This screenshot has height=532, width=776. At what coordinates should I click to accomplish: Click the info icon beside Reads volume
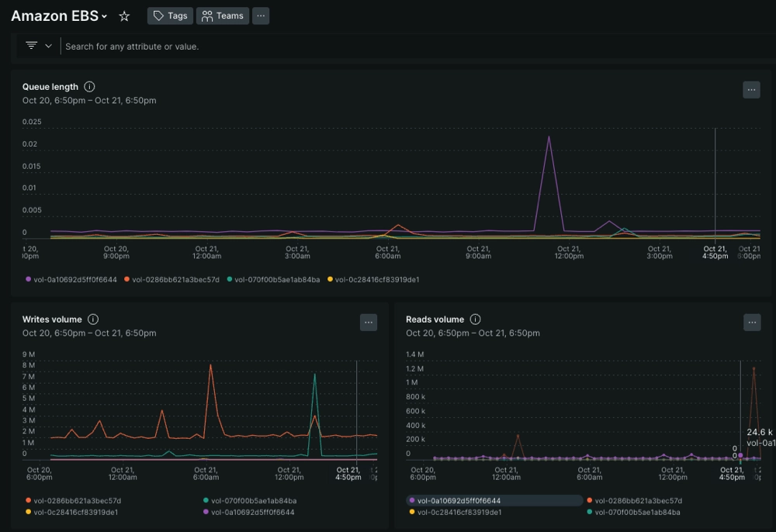(476, 320)
